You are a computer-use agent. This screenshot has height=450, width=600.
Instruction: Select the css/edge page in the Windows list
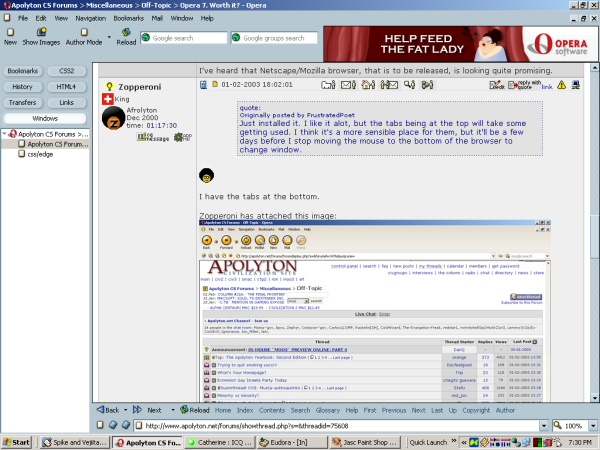point(39,154)
